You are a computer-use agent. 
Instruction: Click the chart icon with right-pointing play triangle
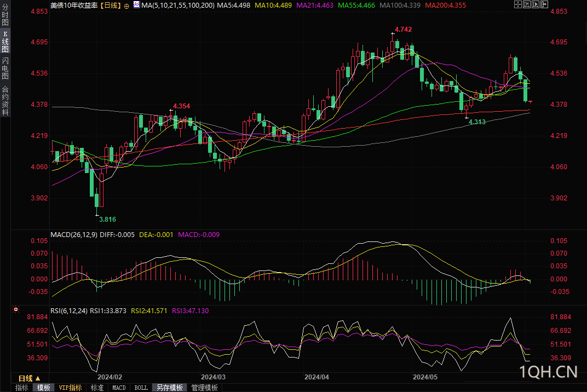[x=536, y=4]
